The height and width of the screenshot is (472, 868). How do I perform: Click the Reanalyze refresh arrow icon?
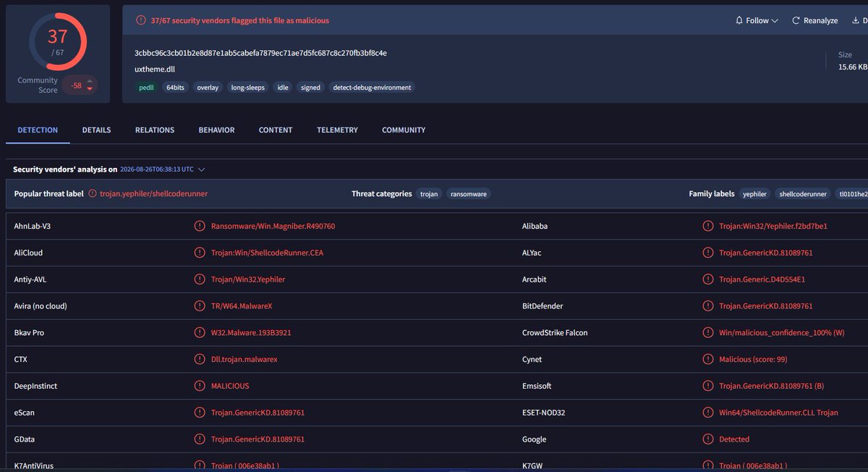[796, 20]
